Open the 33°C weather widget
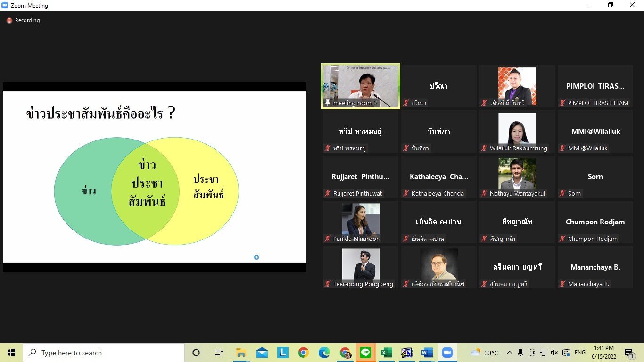The height and width of the screenshot is (362, 644). 485,353
